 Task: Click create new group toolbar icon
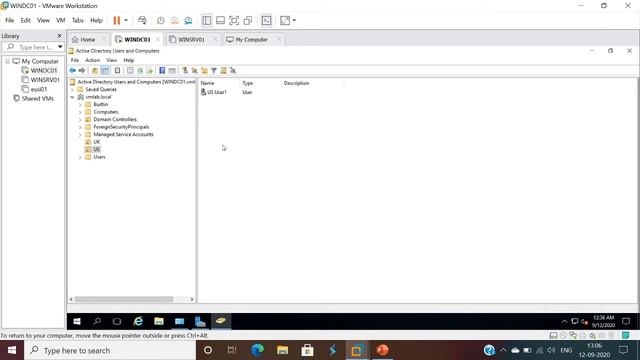(x=194, y=71)
